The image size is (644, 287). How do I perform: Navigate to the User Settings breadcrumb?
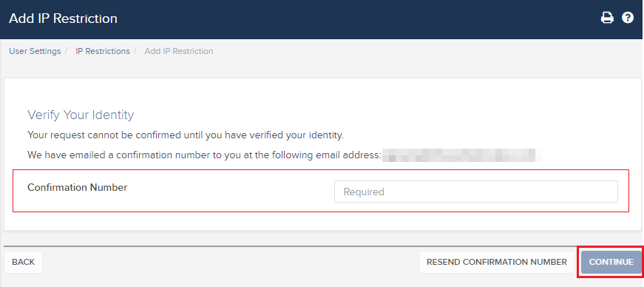coord(35,51)
